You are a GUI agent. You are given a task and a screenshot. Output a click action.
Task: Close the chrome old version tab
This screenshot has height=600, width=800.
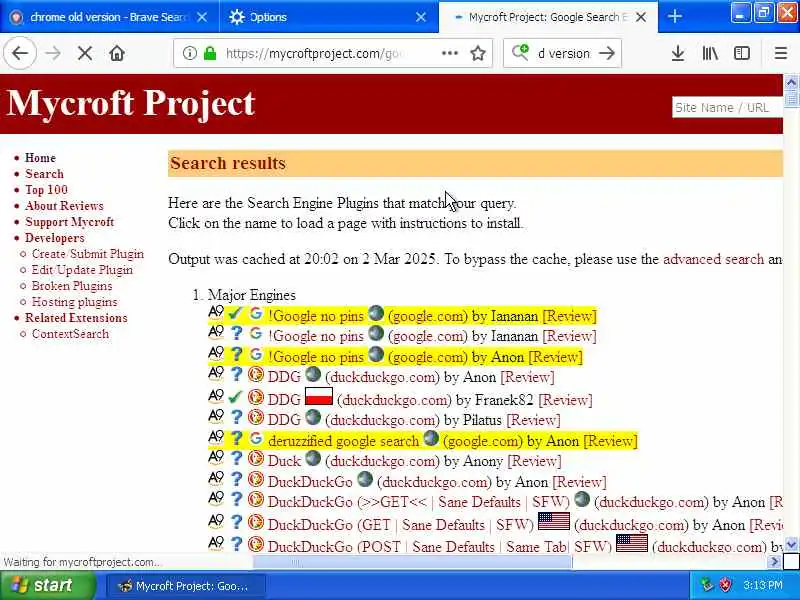click(202, 17)
